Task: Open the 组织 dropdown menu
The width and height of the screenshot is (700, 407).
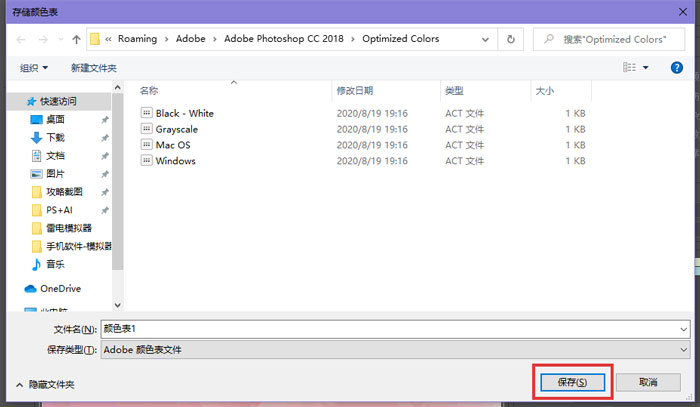Action: pyautogui.click(x=34, y=68)
